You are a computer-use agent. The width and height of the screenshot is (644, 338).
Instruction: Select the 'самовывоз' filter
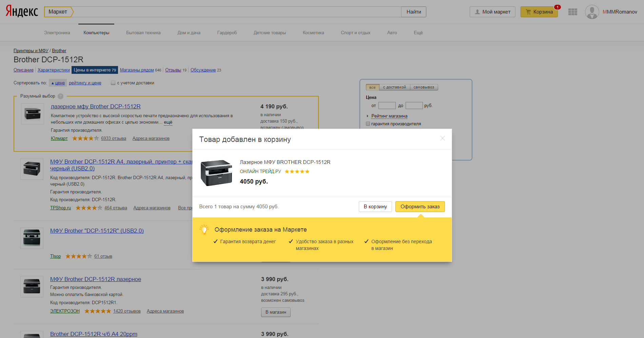coord(424,87)
